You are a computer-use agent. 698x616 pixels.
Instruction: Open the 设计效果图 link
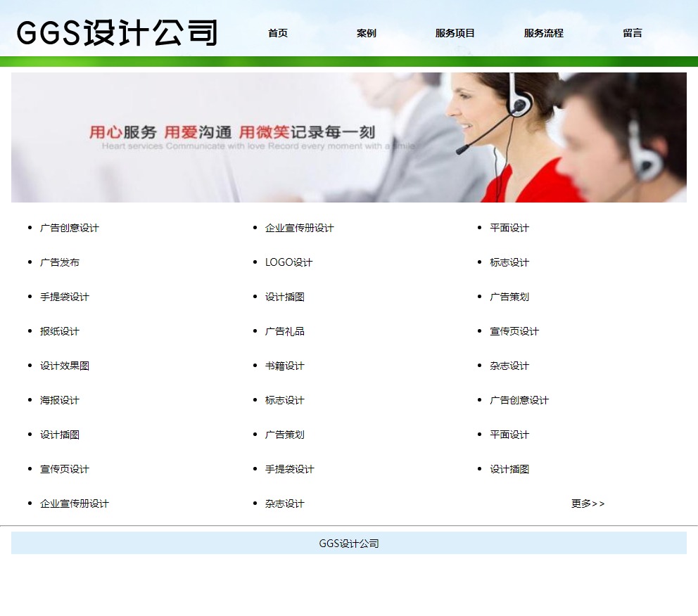pyautogui.click(x=65, y=366)
